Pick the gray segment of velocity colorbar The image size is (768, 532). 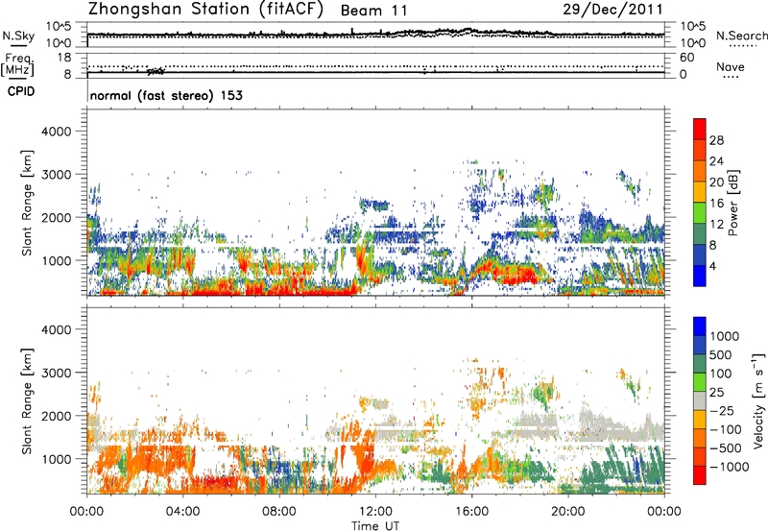[x=700, y=401]
